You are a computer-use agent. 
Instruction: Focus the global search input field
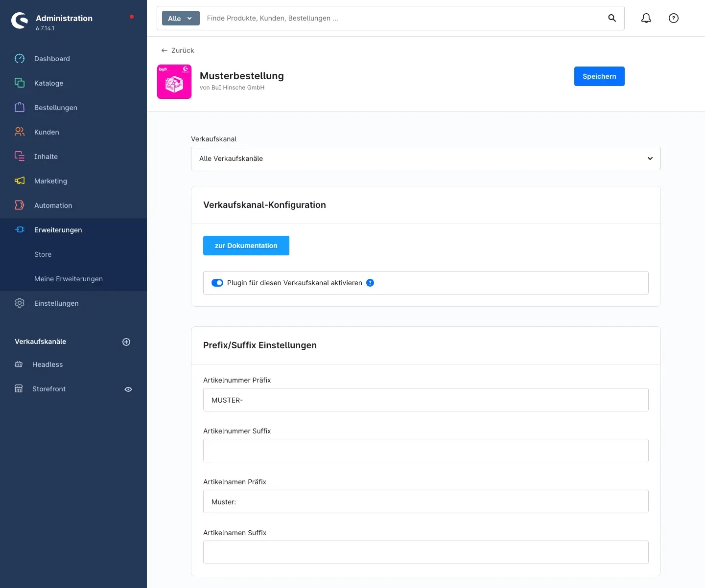(x=401, y=18)
